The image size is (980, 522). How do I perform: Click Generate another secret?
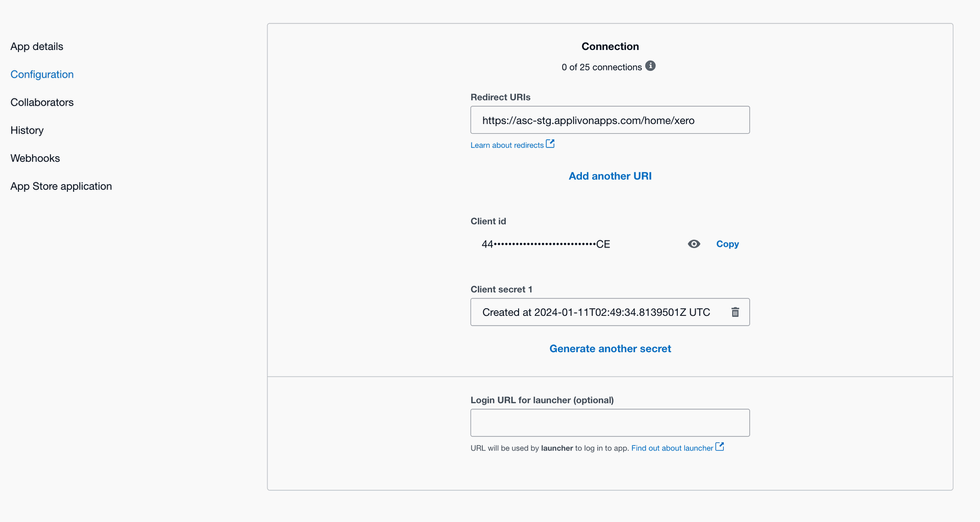point(610,349)
